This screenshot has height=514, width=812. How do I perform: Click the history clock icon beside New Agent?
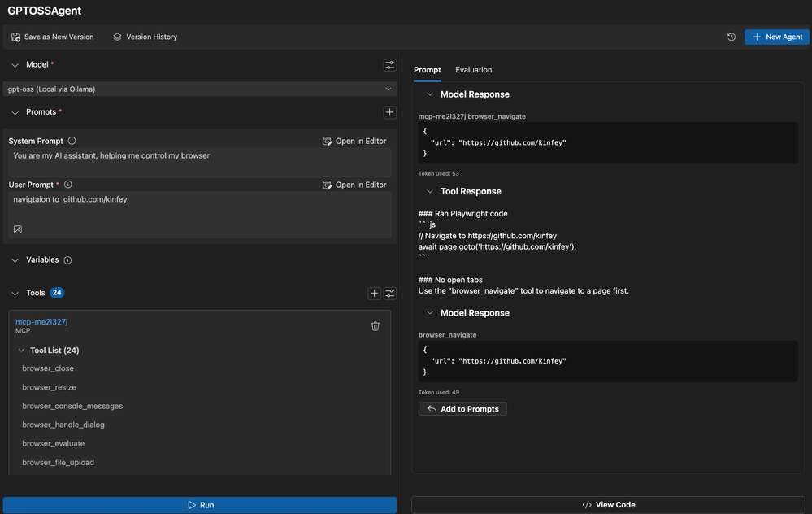point(732,37)
